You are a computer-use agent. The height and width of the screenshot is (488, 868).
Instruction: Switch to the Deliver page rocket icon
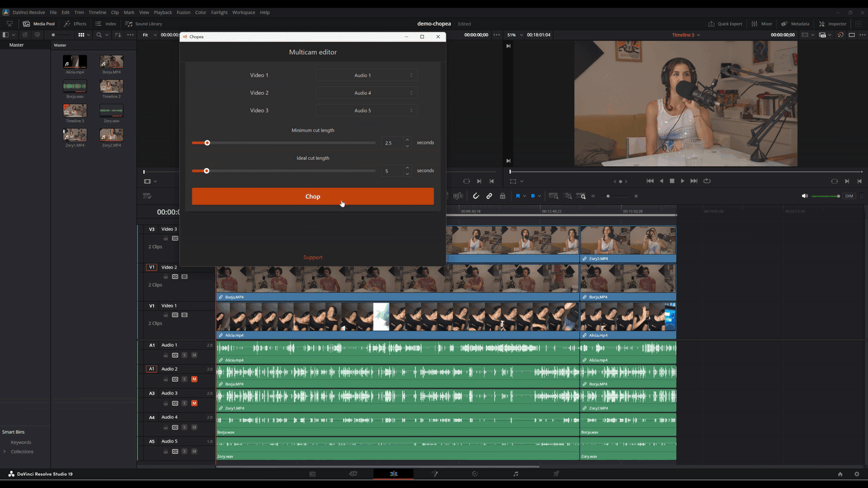556,474
